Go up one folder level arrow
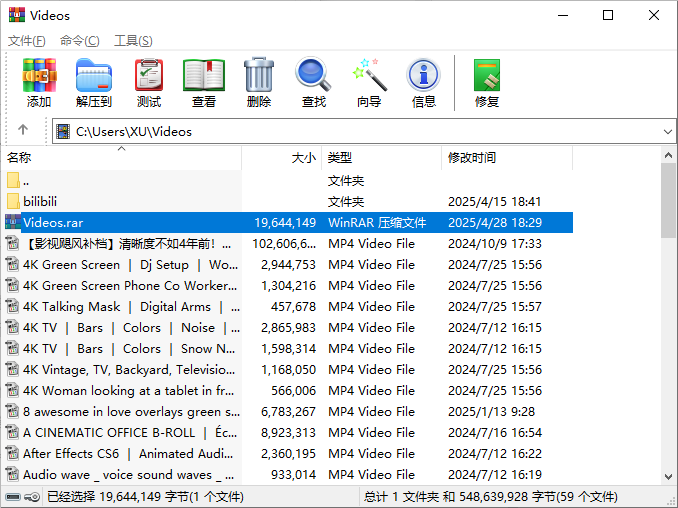678x508 pixels. 23,129
